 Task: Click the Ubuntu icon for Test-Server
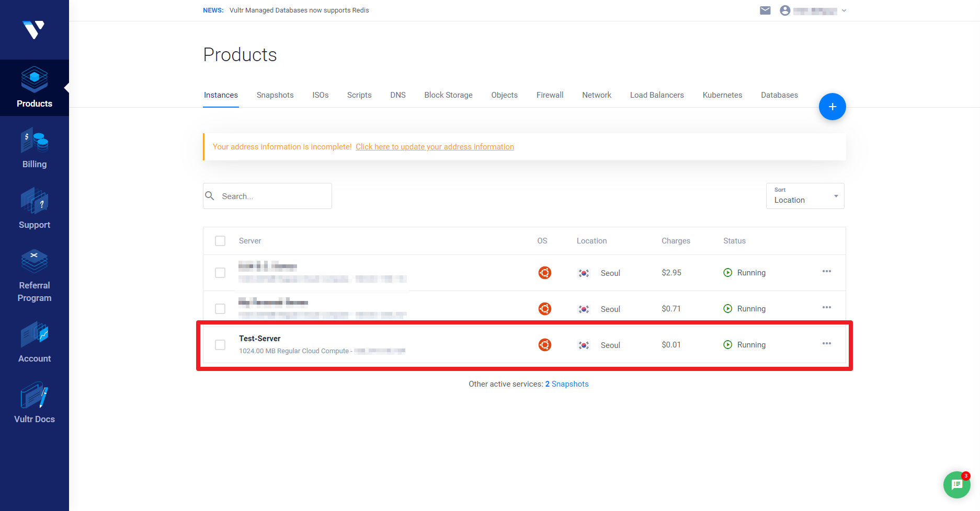pyautogui.click(x=545, y=345)
